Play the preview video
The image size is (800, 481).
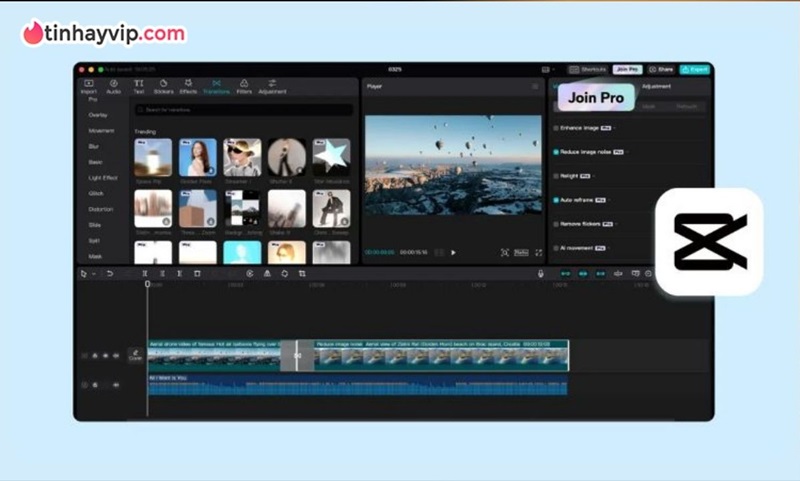click(x=453, y=252)
